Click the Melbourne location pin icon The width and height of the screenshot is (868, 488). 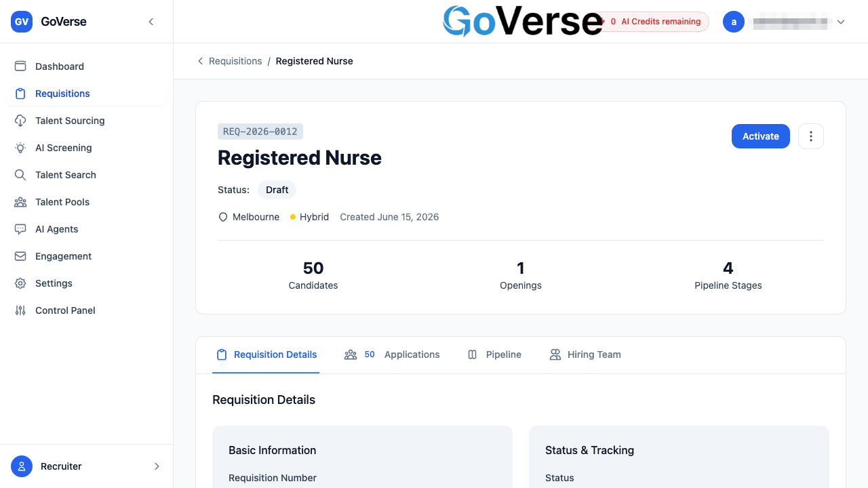tap(222, 217)
